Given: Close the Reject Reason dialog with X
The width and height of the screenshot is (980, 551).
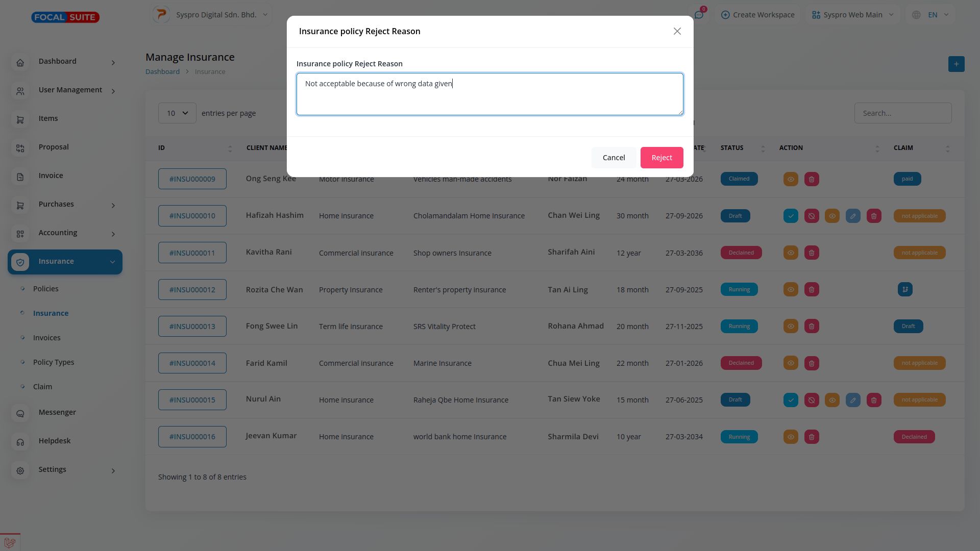Looking at the screenshot, I should tap(677, 32).
